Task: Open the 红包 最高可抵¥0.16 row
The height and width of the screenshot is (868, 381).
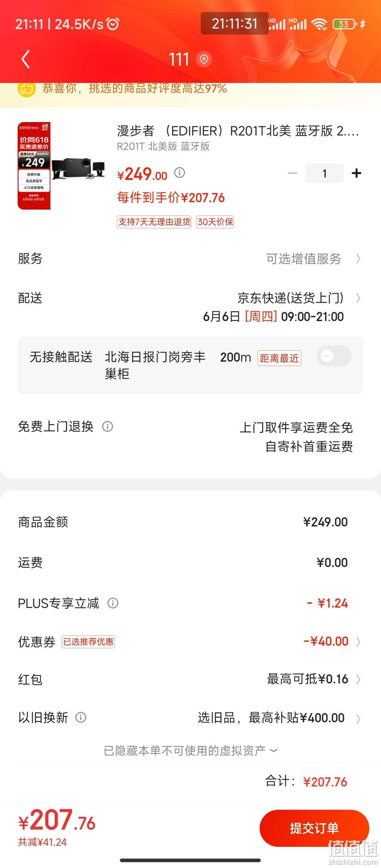Action: 190,679
